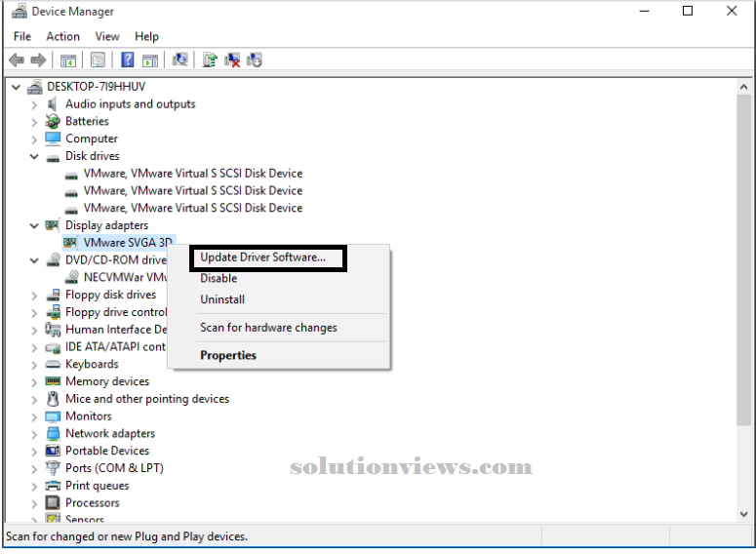Image resolution: width=756 pixels, height=555 pixels.
Task: Collapse the DESKTOP-7I9HHUV root node
Action: coord(16,87)
